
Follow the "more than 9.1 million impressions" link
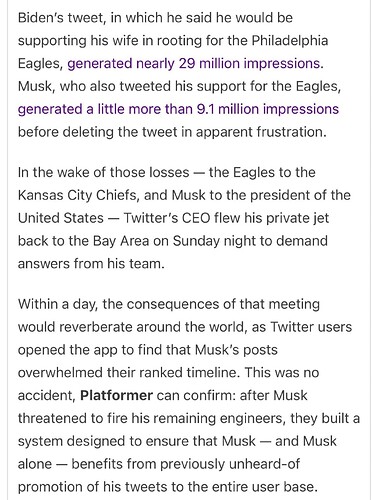pyautogui.click(x=233, y=109)
